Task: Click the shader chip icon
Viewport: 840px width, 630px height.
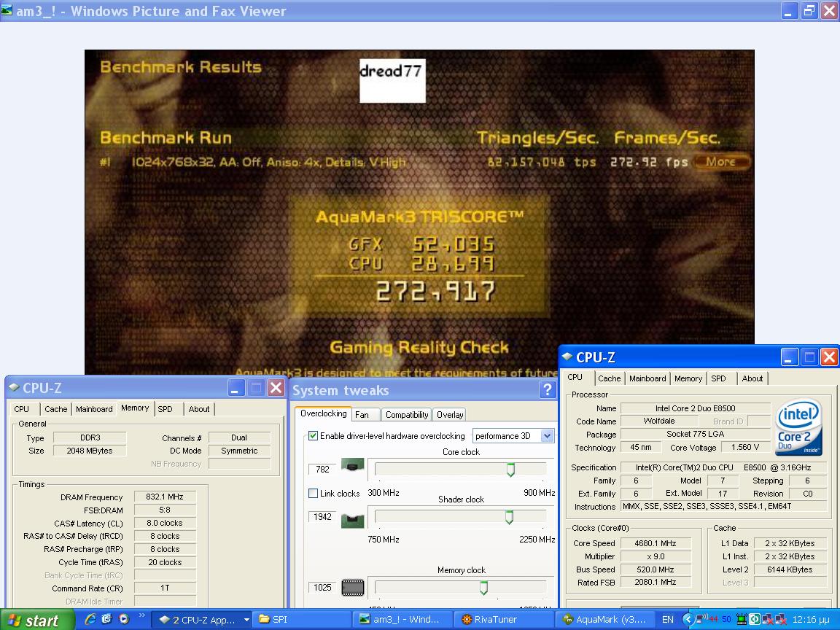Action: point(352,521)
